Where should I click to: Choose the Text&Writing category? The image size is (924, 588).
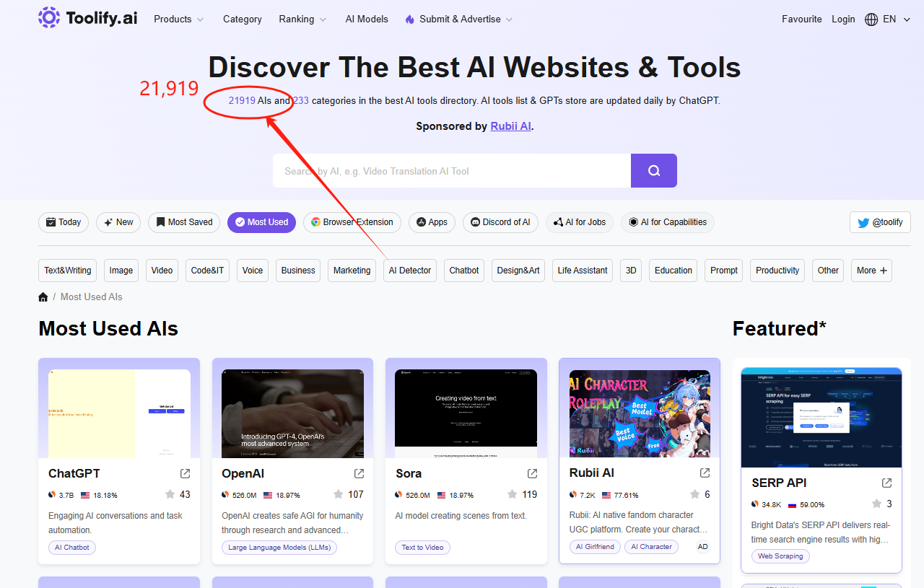[68, 271]
